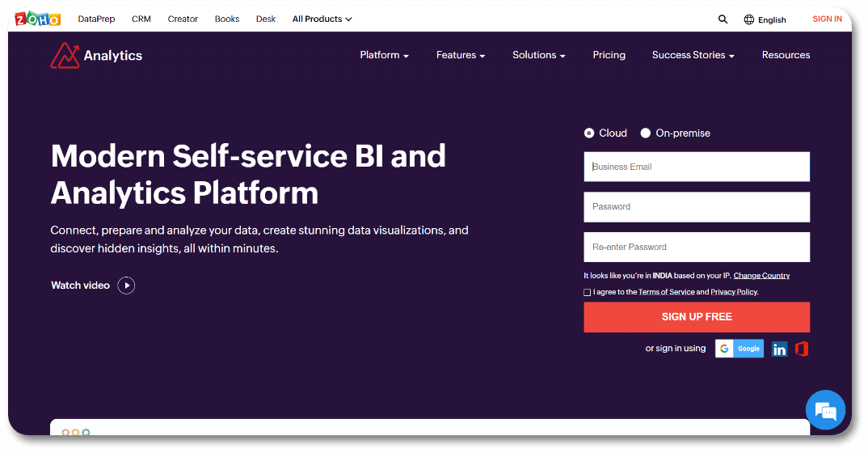Expand the Success Stories menu

click(693, 55)
